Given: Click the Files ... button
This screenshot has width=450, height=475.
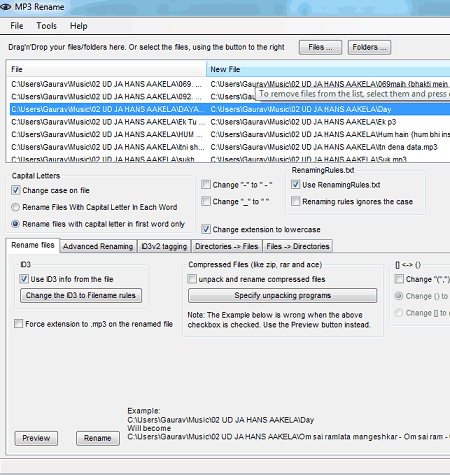Looking at the screenshot, I should [x=320, y=47].
